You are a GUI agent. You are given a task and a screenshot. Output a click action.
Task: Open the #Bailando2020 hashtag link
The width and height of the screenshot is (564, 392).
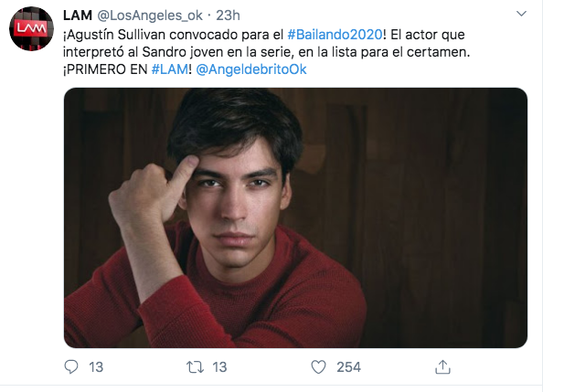pos(335,35)
